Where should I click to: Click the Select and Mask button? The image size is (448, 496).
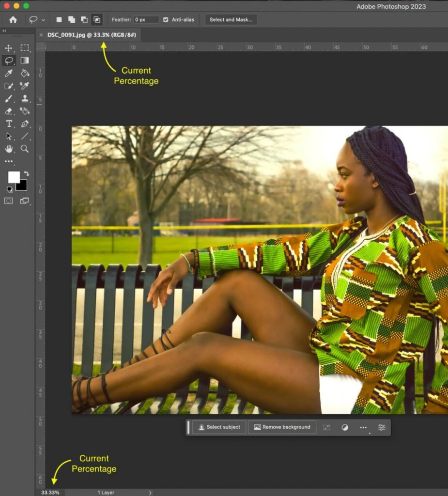(231, 20)
